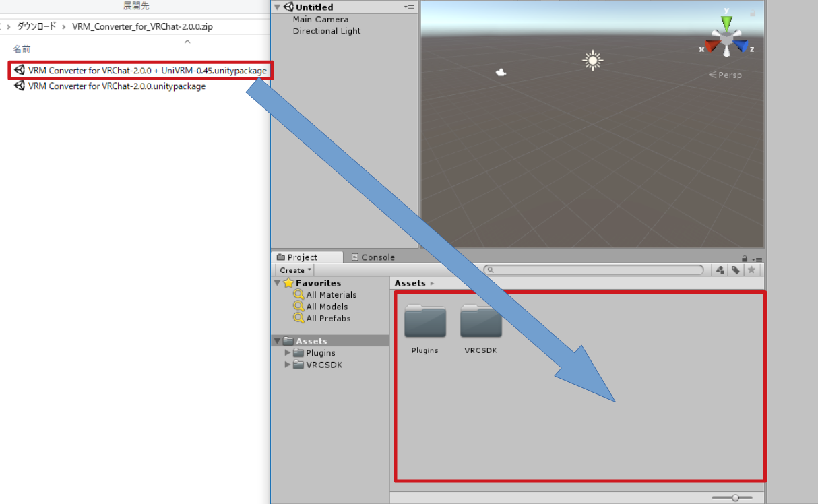The height and width of the screenshot is (504, 818).
Task: Click the sun light gizmo in Scene view
Action: pyautogui.click(x=592, y=61)
